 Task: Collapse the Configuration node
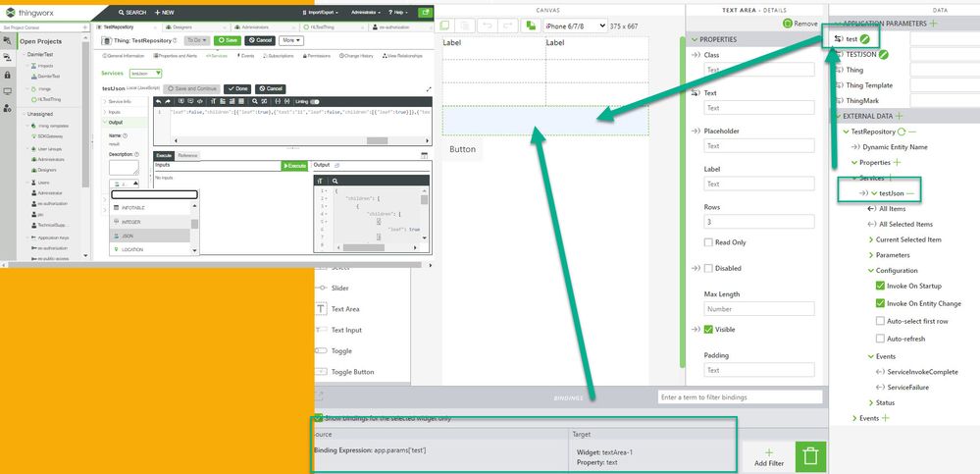point(871,271)
